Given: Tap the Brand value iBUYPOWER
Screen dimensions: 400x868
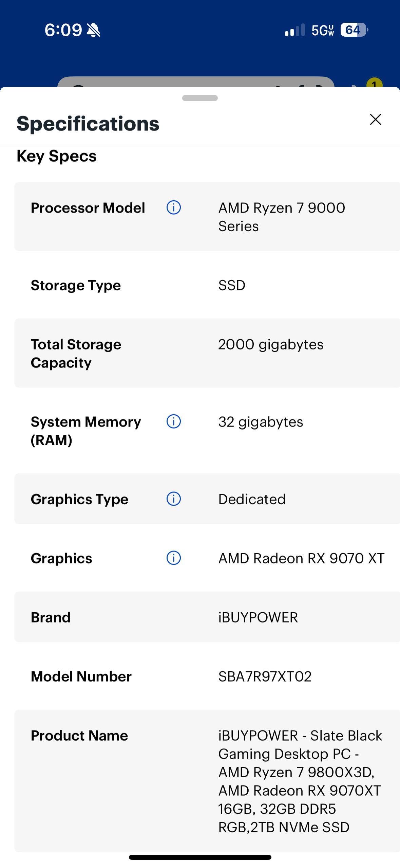Looking at the screenshot, I should coord(258,617).
